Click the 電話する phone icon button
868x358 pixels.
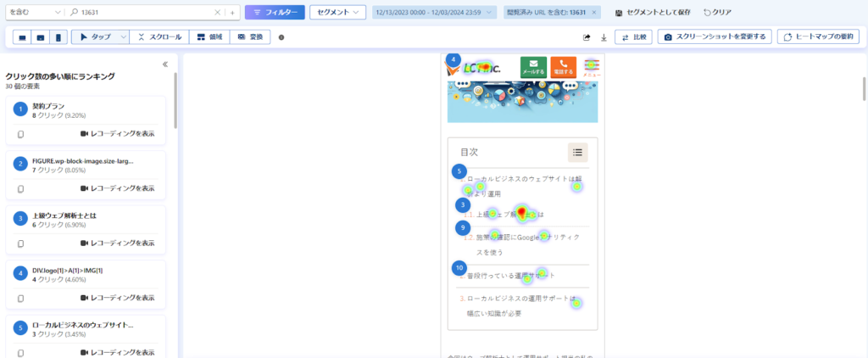(x=563, y=67)
